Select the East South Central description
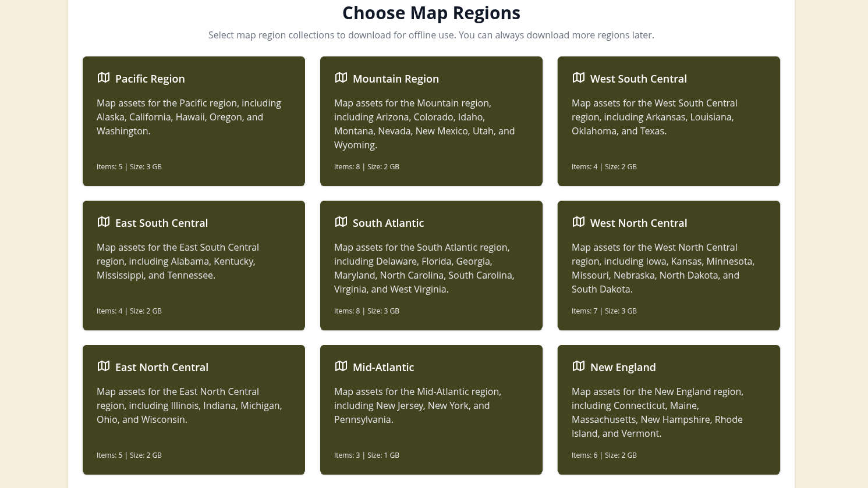This screenshot has height=488, width=868. [178, 261]
